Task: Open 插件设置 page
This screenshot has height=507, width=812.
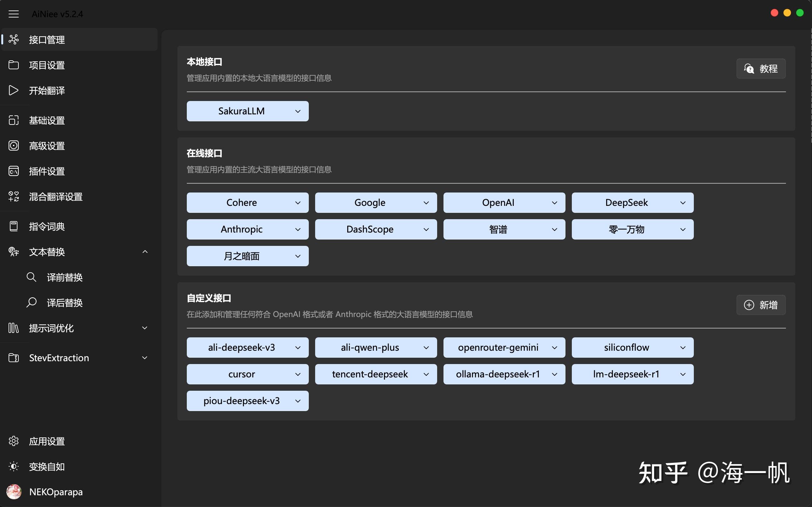Action: [x=79, y=171]
